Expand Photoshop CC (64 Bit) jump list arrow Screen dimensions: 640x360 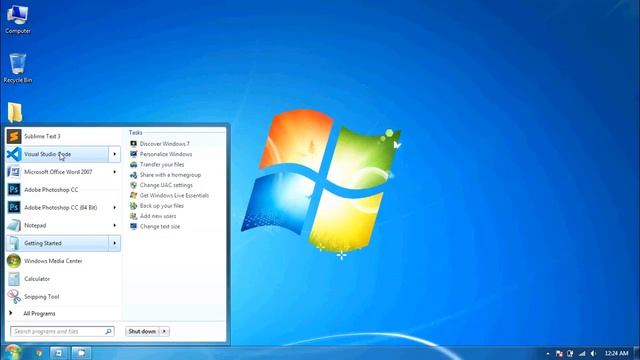(115, 207)
